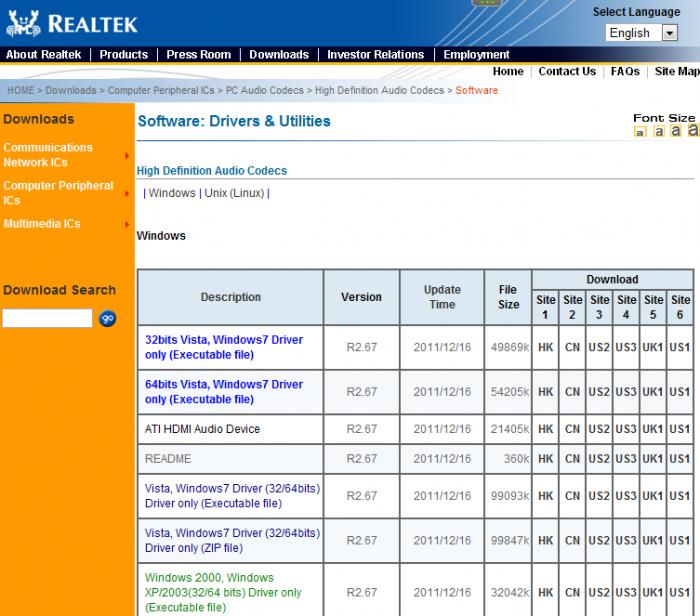Viewport: 700px width, 616px height.
Task: Open the FAQs page
Action: [x=625, y=72]
